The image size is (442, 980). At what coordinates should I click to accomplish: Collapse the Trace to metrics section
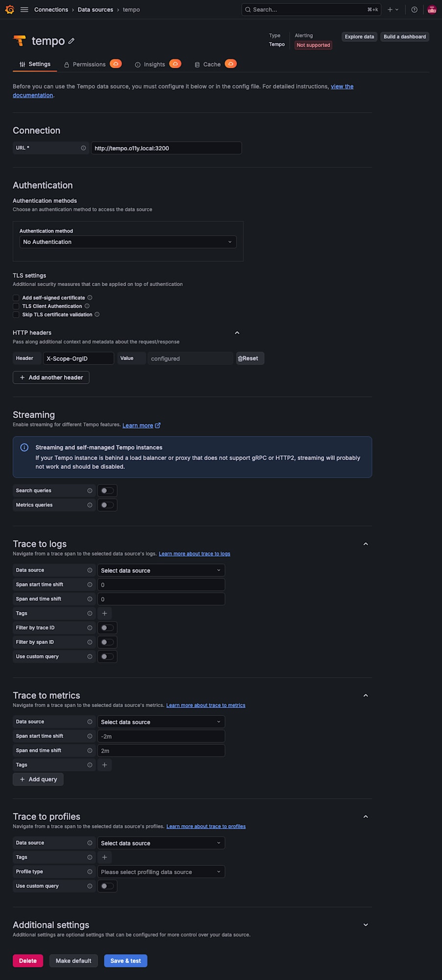point(366,695)
